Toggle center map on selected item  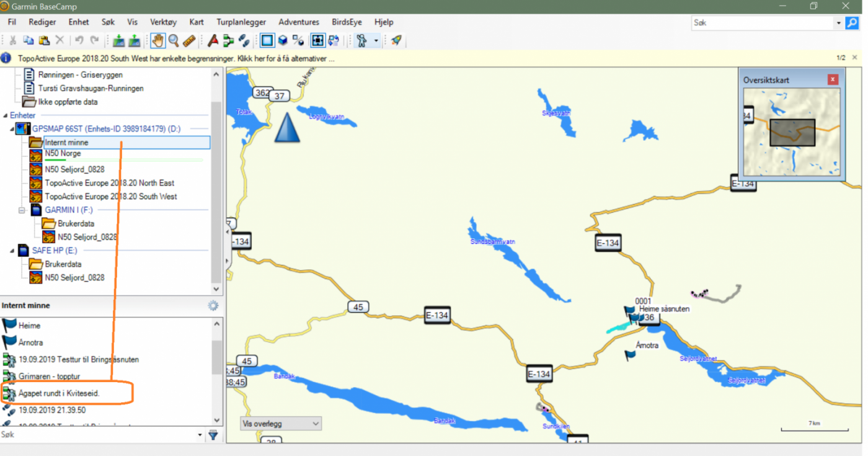coord(317,41)
